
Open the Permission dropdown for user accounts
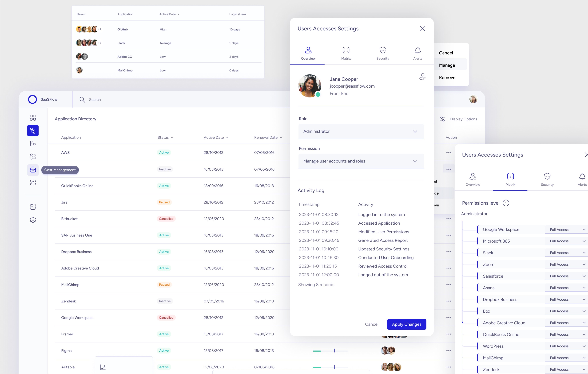[x=361, y=161]
